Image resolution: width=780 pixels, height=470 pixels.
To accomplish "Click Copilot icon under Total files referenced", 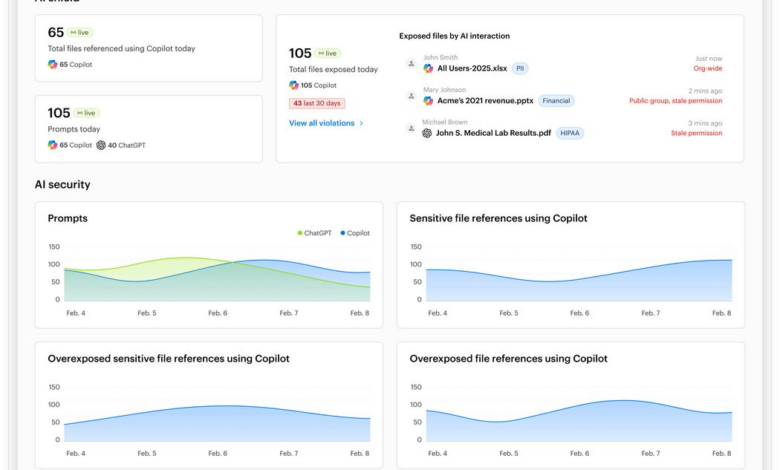I will click(x=52, y=64).
